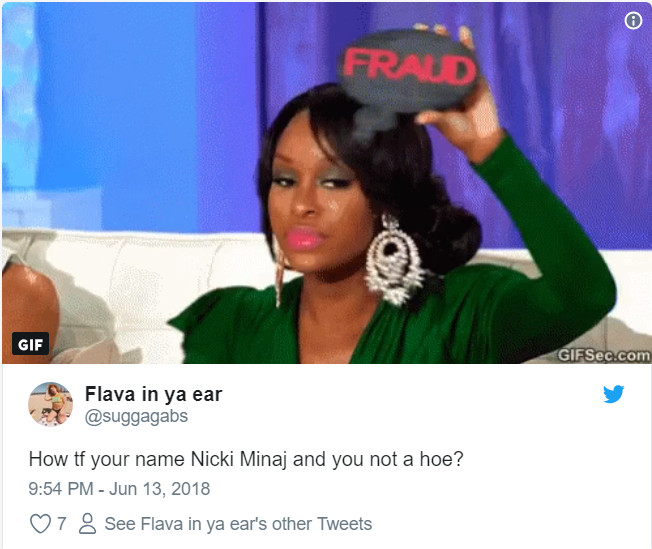
Task: Click the tweet text about Nicki Minaj
Action: coord(246,459)
